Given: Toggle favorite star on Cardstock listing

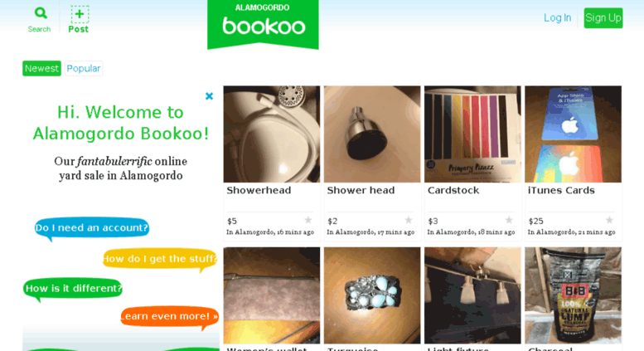Looking at the screenshot, I should coord(508,220).
